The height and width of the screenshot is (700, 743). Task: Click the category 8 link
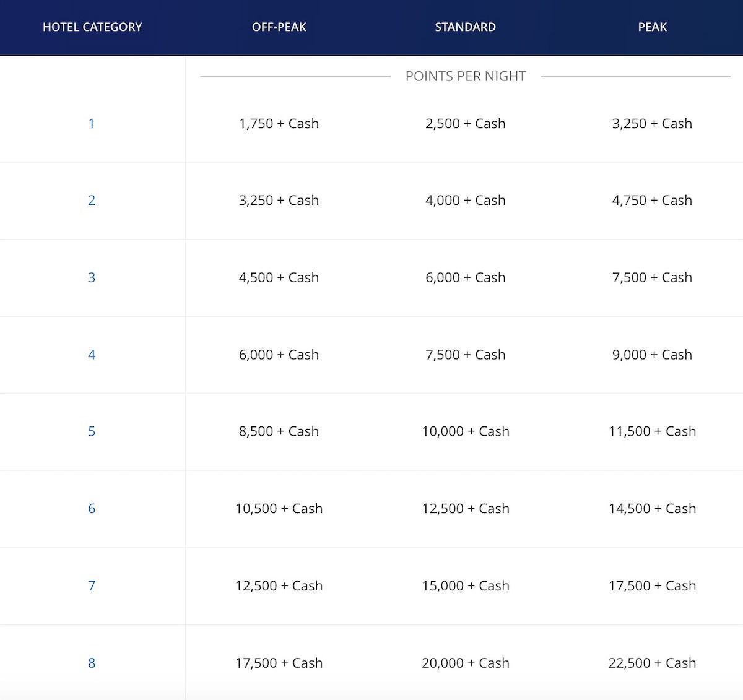pyautogui.click(x=92, y=663)
